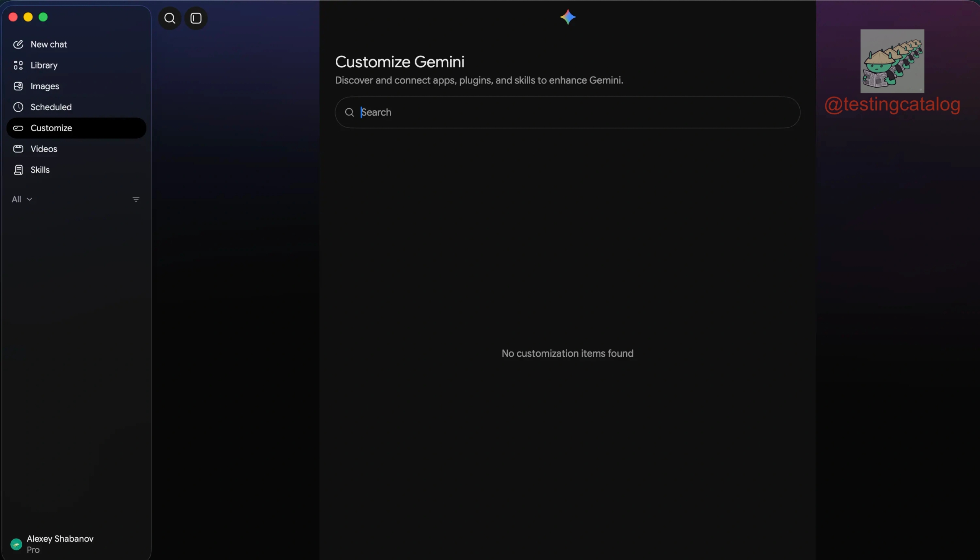Focus the Customize Gemini search field
980x560 pixels.
pos(567,112)
